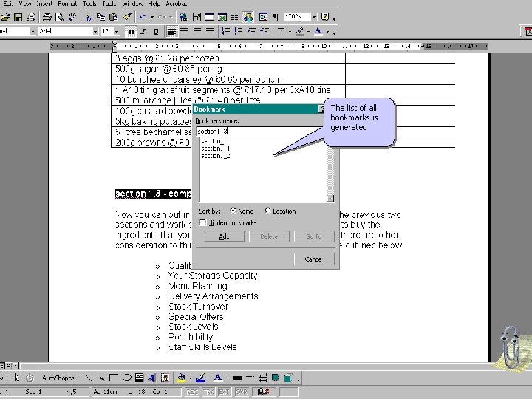The height and width of the screenshot is (399, 532).
Task: Align text right
Action: pyautogui.click(x=197, y=31)
